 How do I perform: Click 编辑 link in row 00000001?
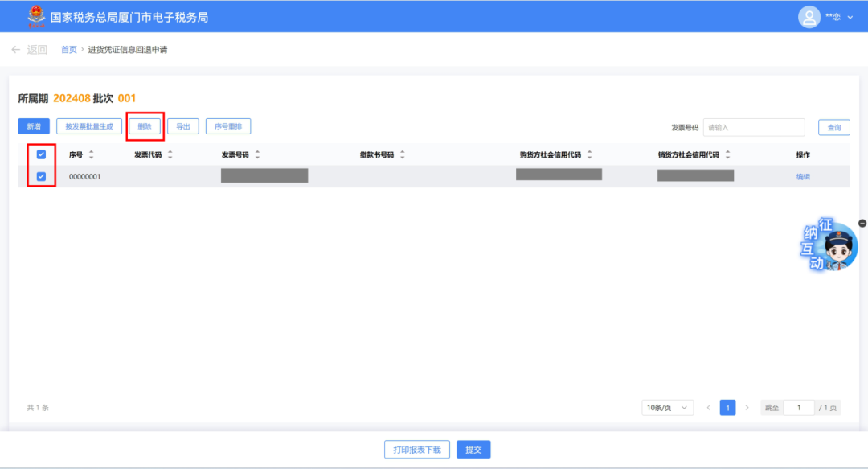tap(803, 177)
